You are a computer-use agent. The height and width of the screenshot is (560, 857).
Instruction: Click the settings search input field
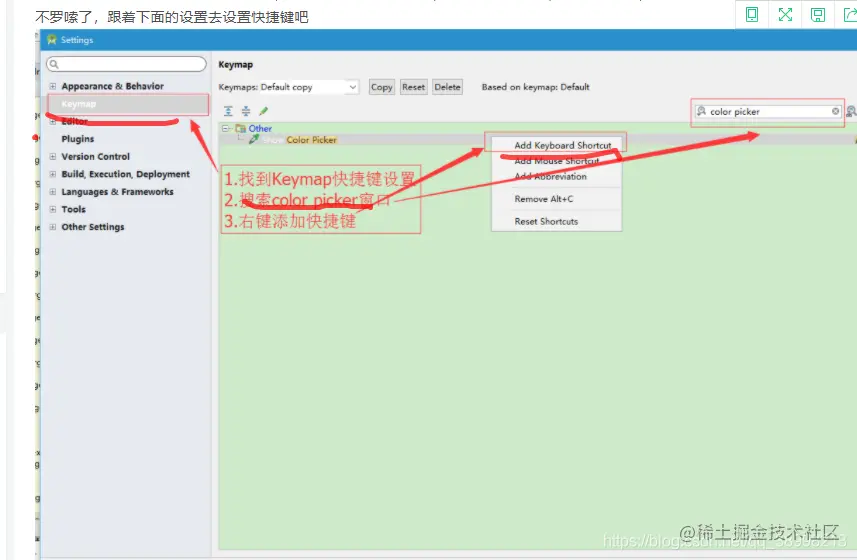coord(126,64)
